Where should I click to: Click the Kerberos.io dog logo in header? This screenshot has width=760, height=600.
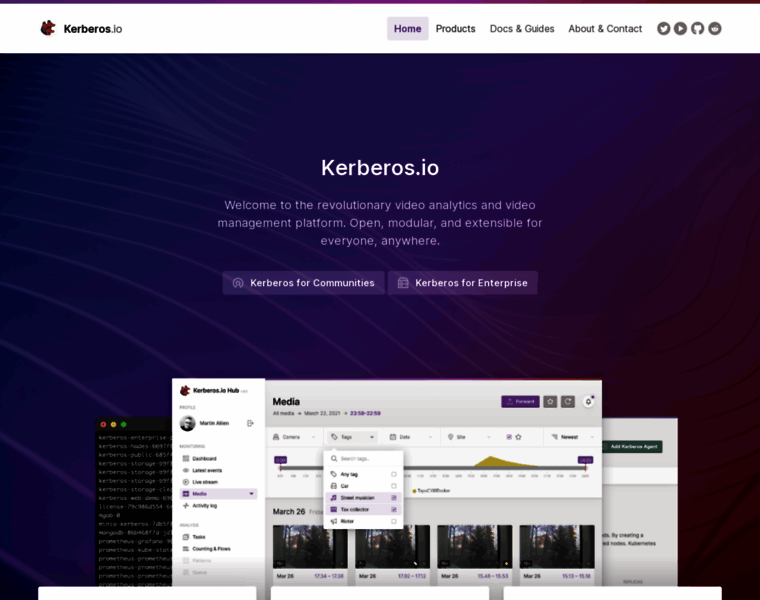(x=48, y=28)
